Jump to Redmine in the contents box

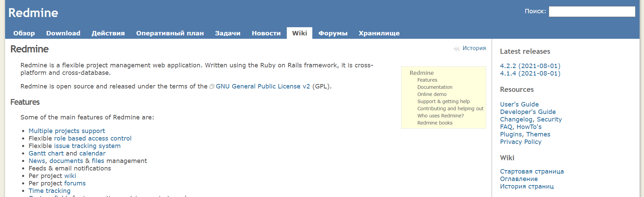422,73
